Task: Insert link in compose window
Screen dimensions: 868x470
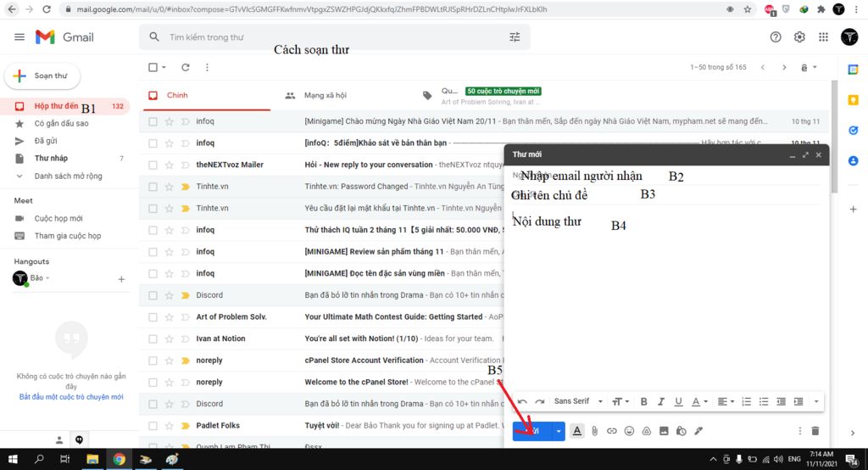Action: pos(612,431)
